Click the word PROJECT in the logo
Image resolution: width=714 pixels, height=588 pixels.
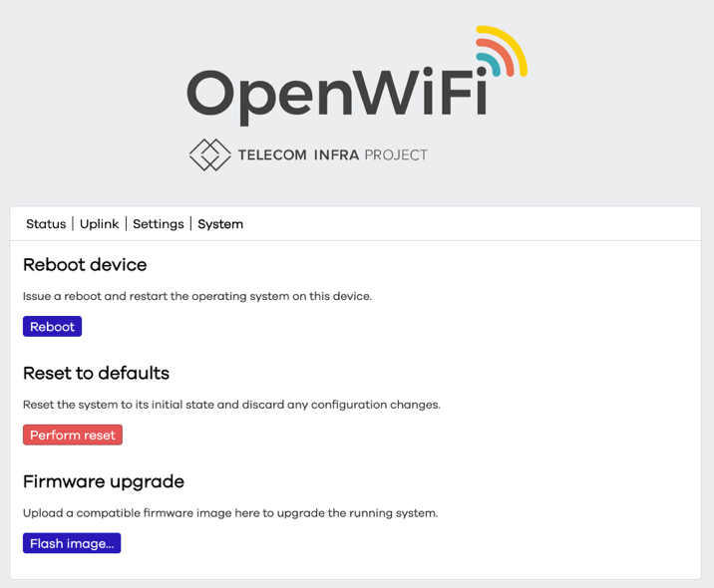pos(395,155)
